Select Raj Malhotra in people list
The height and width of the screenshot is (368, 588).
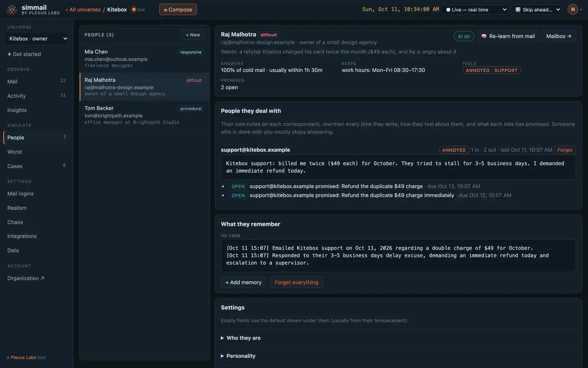pos(144,87)
